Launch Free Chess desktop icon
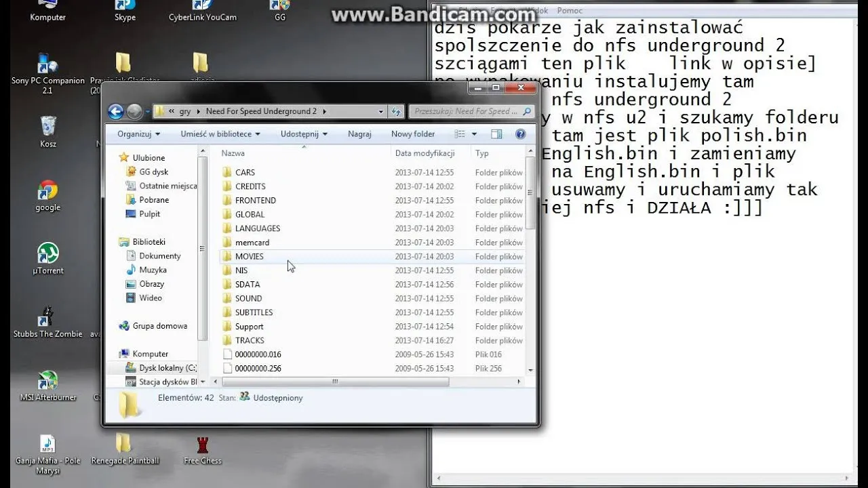Image resolution: width=868 pixels, height=488 pixels. click(x=203, y=450)
